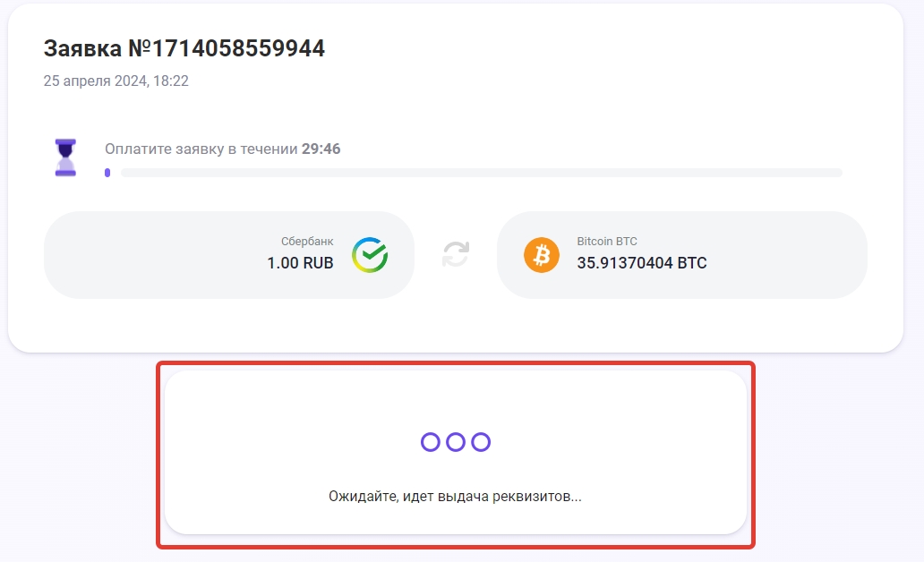Click the date 25 апреля 2024, 18:22

(115, 81)
